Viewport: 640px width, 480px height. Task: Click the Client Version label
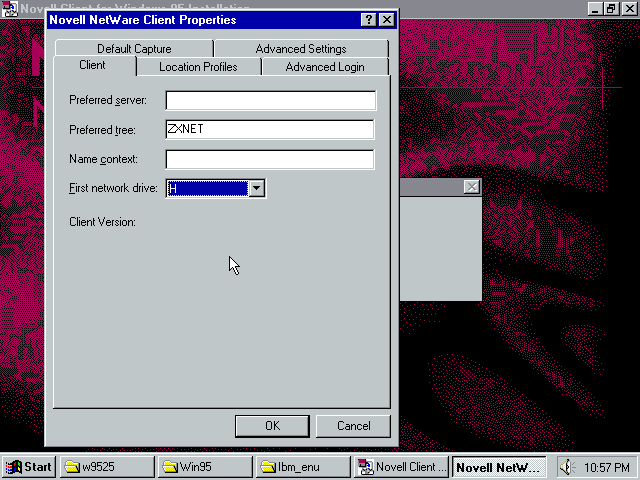coord(102,222)
